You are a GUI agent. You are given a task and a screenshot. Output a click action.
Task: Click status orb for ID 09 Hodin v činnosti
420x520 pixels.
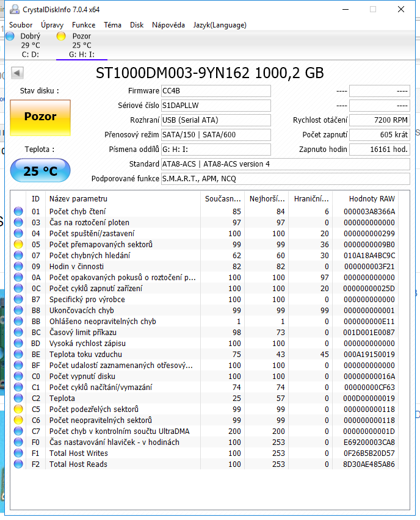pyautogui.click(x=18, y=266)
